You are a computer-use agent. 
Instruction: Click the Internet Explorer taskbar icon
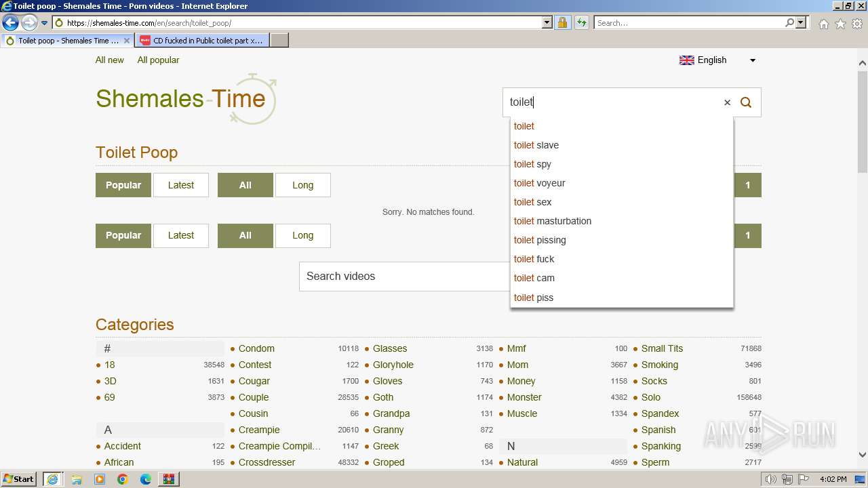click(x=52, y=479)
